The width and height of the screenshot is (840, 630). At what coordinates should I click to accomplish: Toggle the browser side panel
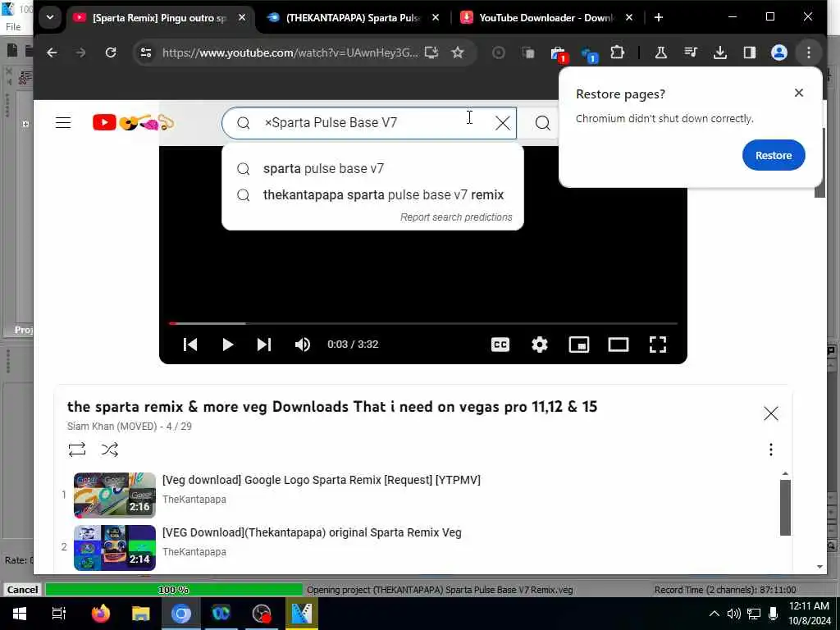750,52
